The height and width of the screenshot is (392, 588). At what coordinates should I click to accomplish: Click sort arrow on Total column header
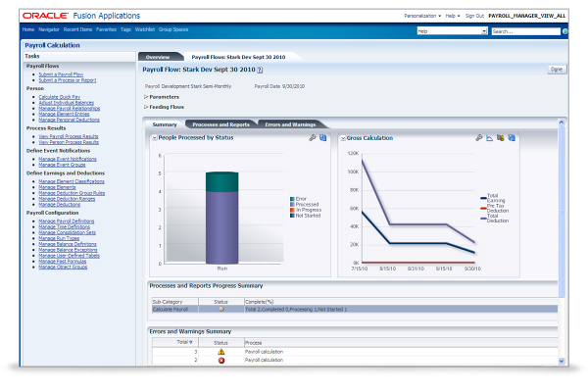click(x=191, y=342)
